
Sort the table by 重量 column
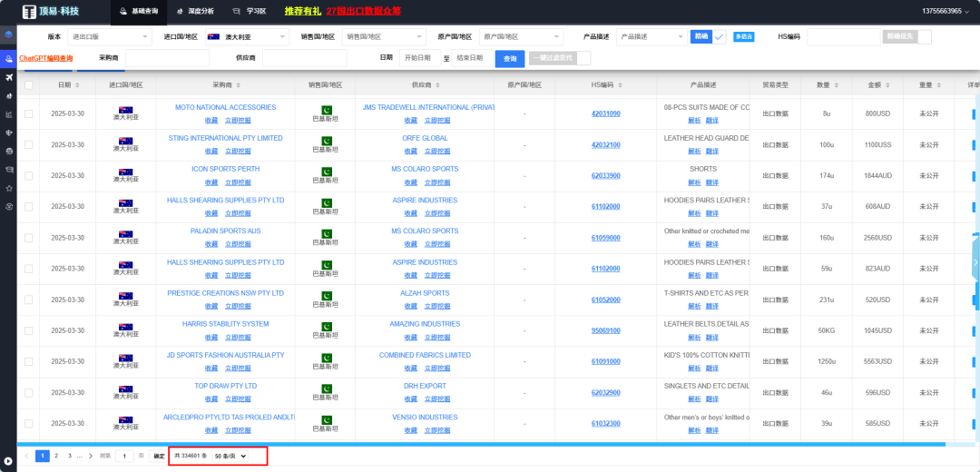pyautogui.click(x=938, y=85)
